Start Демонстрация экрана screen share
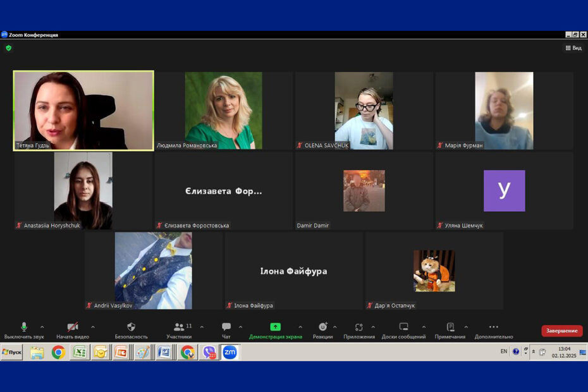The image size is (588, 392). pos(275,328)
